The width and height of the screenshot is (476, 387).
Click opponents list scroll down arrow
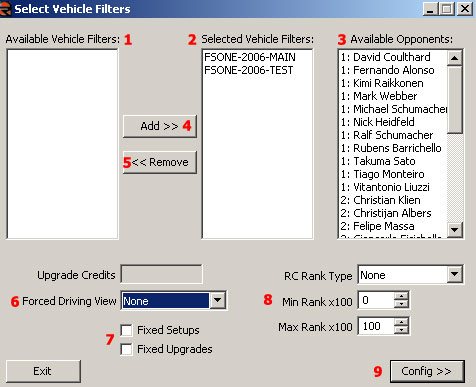[x=454, y=230]
